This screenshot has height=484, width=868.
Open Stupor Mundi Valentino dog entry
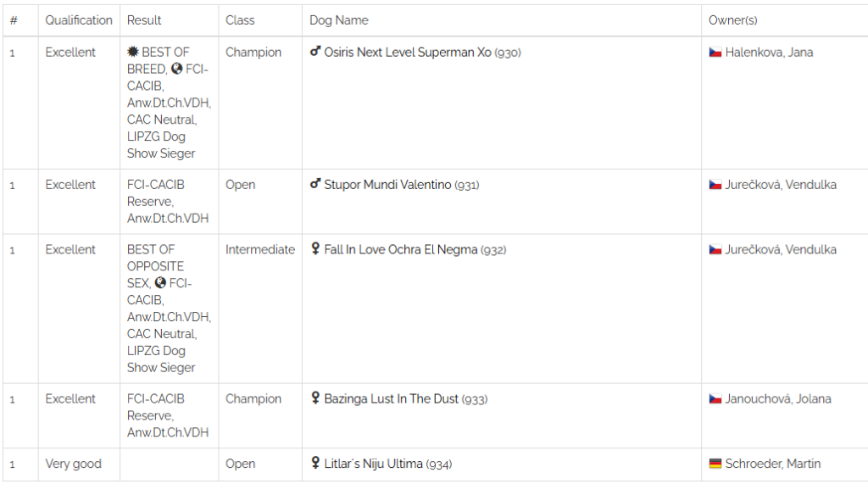pyautogui.click(x=387, y=185)
